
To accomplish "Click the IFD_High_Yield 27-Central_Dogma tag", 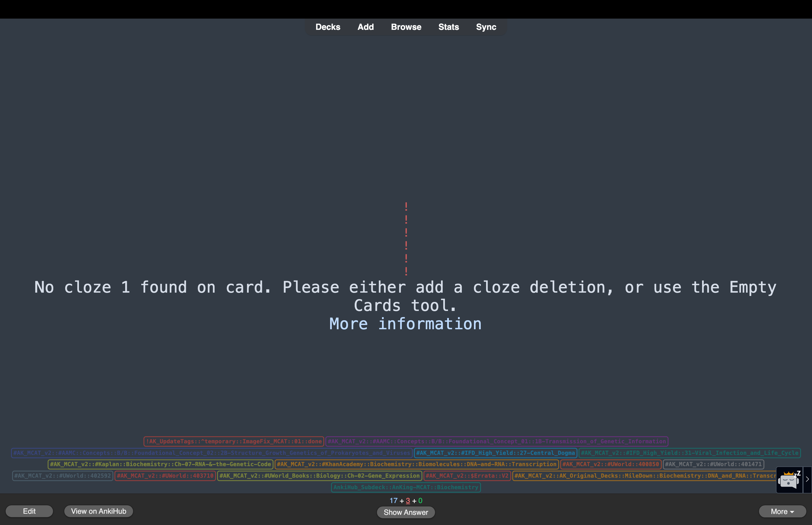I will click(495, 453).
